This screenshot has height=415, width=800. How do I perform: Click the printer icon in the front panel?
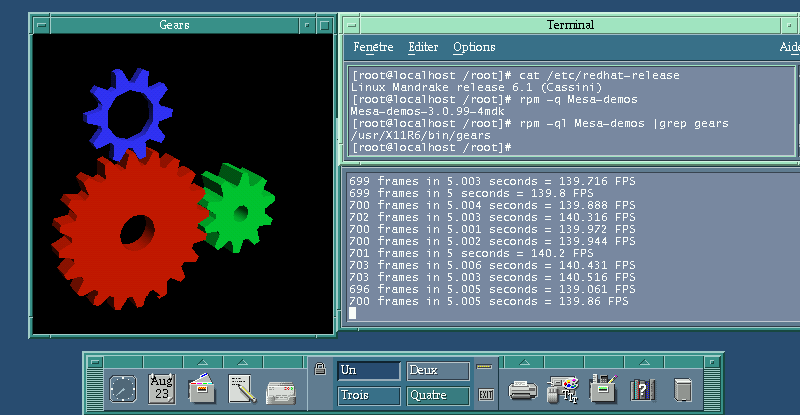523,390
